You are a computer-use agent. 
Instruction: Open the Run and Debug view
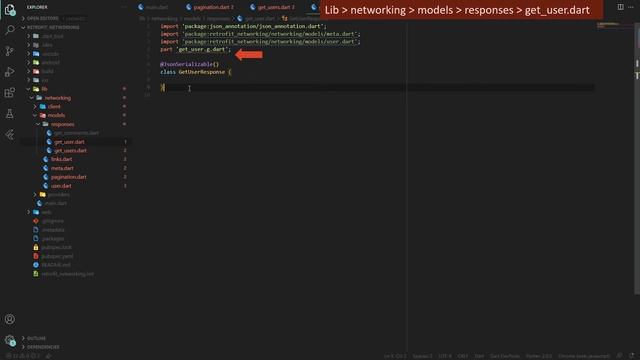(9, 72)
